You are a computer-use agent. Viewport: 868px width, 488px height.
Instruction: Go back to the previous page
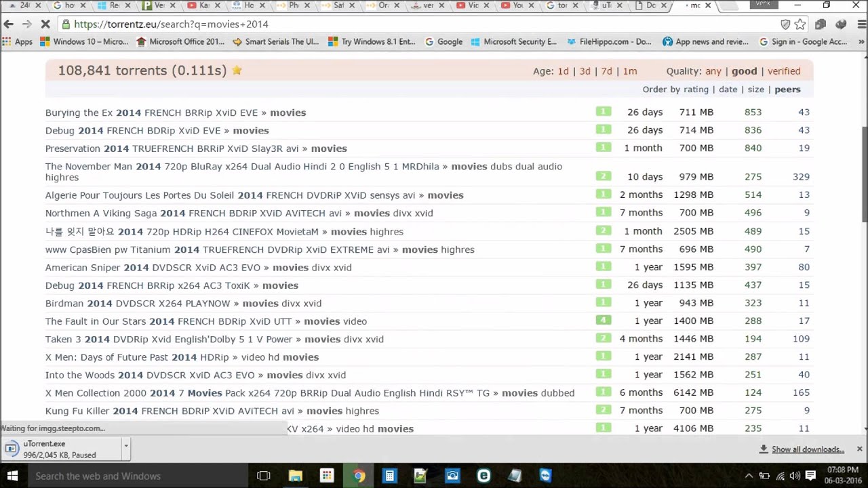pos(9,24)
